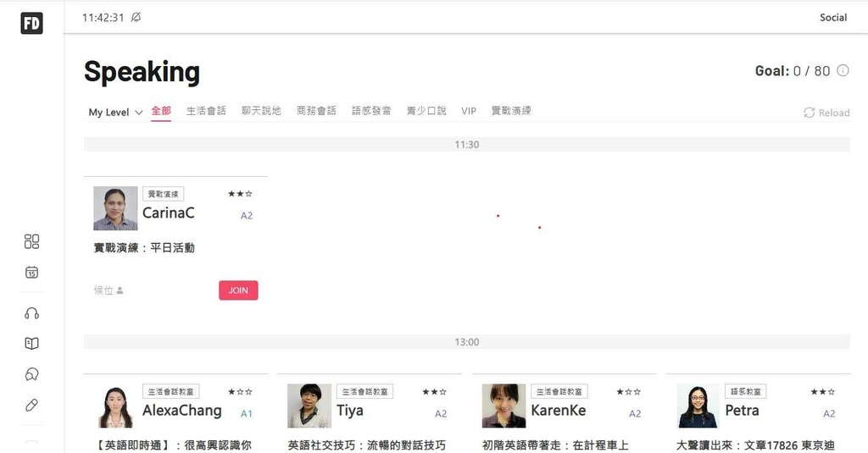Switch to the 商務會話 tab
The image size is (868, 453).
tap(316, 111)
